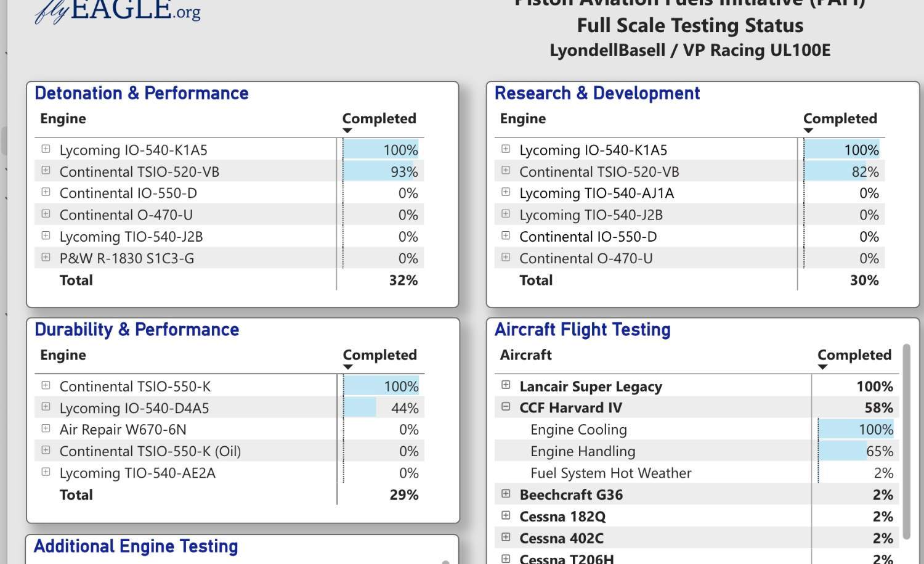Click the Engine header in Durability & Performance

click(x=63, y=355)
